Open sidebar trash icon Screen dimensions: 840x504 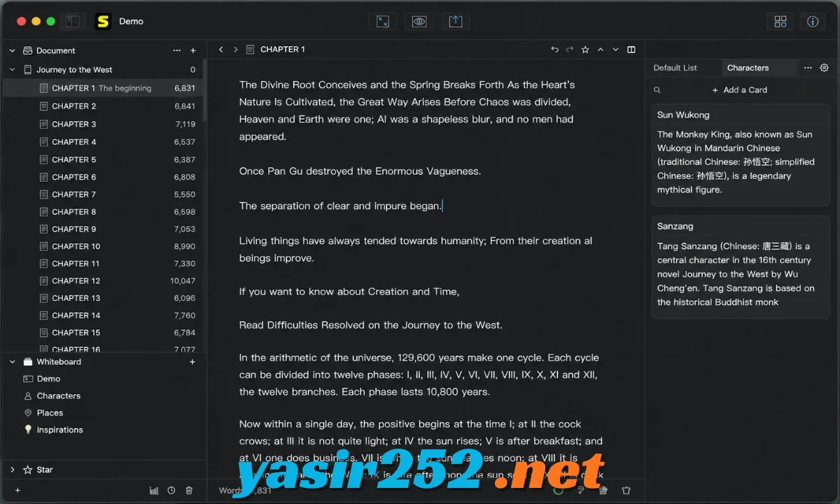click(189, 491)
